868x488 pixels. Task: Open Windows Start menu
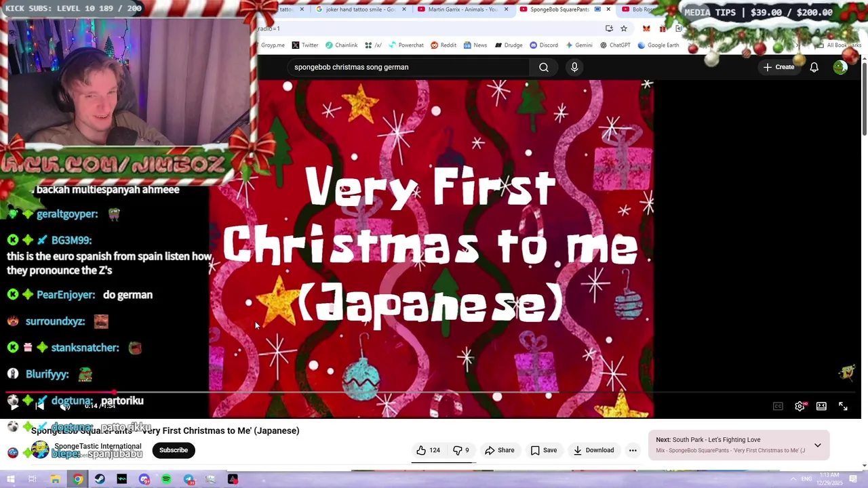(11, 479)
